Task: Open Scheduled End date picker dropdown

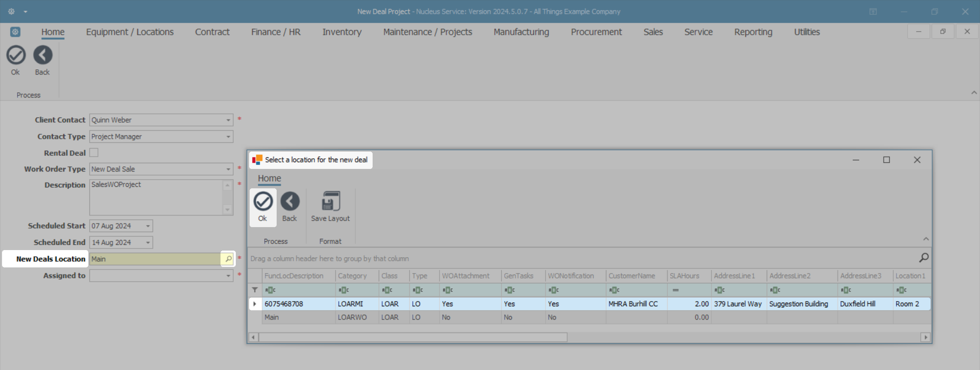Action: click(148, 242)
